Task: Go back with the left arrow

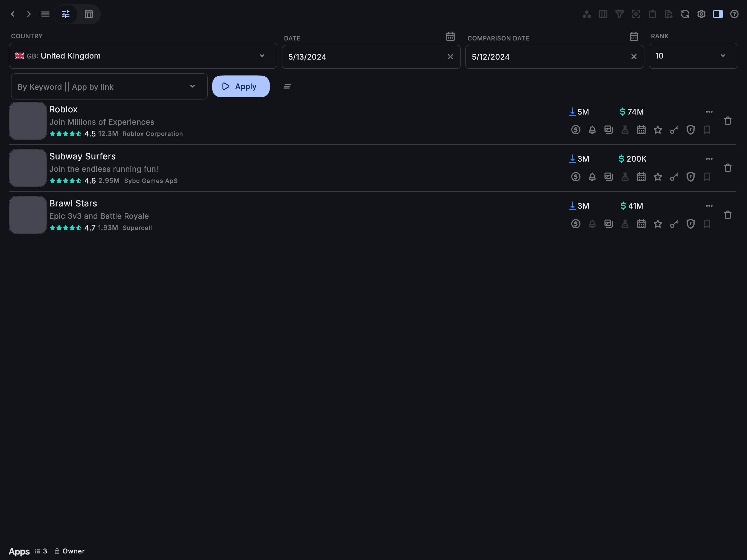Action: pyautogui.click(x=13, y=14)
